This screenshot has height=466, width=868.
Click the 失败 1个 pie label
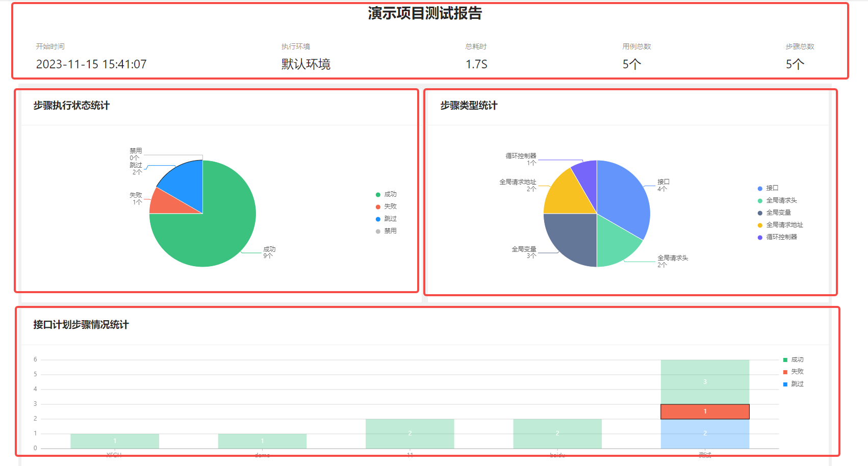[136, 199]
